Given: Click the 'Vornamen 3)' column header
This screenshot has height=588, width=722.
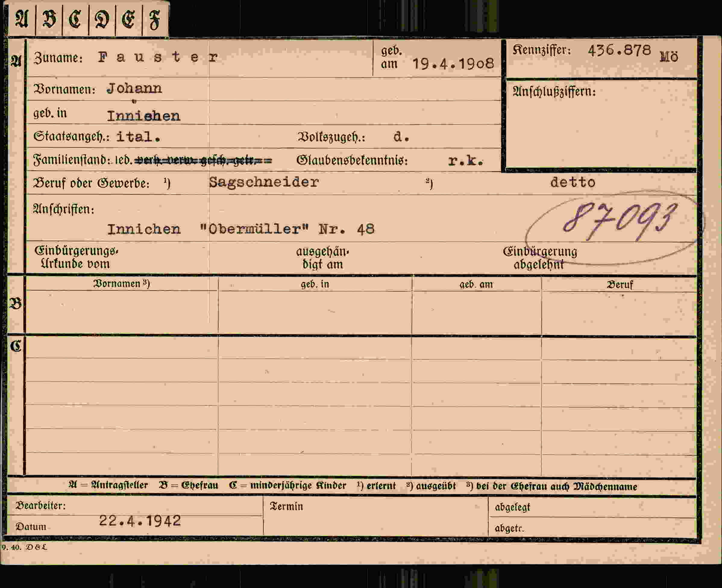Looking at the screenshot, I should coord(122,283).
